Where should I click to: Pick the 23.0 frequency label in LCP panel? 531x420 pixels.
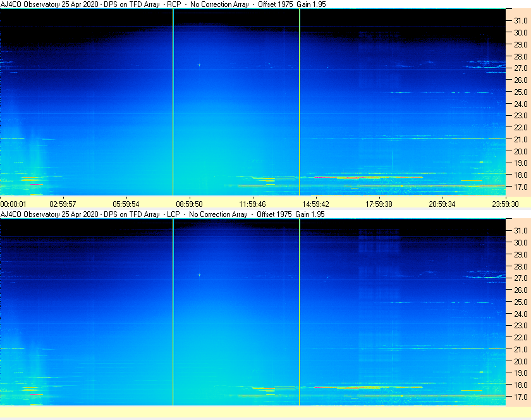tap(521, 325)
